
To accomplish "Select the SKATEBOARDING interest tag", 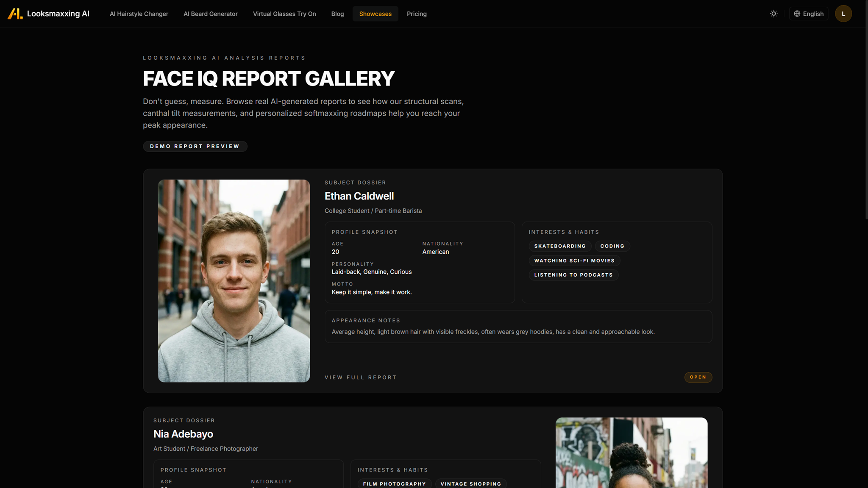I will [x=560, y=246].
